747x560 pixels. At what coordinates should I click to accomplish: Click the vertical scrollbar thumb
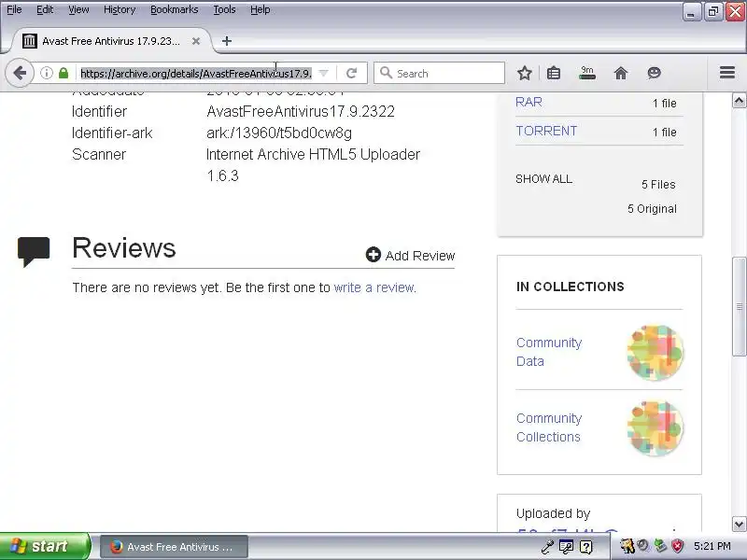(739, 306)
